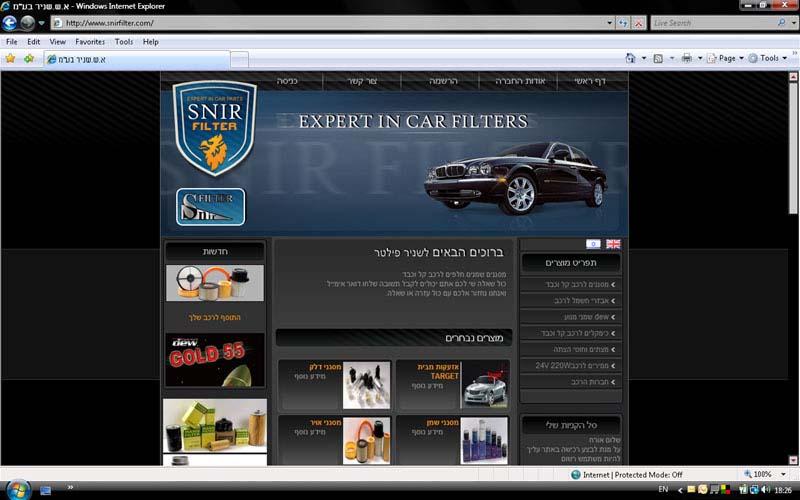The height and width of the screenshot is (500, 800).
Task: Open the הרשמה registration nav link
Action: [x=443, y=81]
